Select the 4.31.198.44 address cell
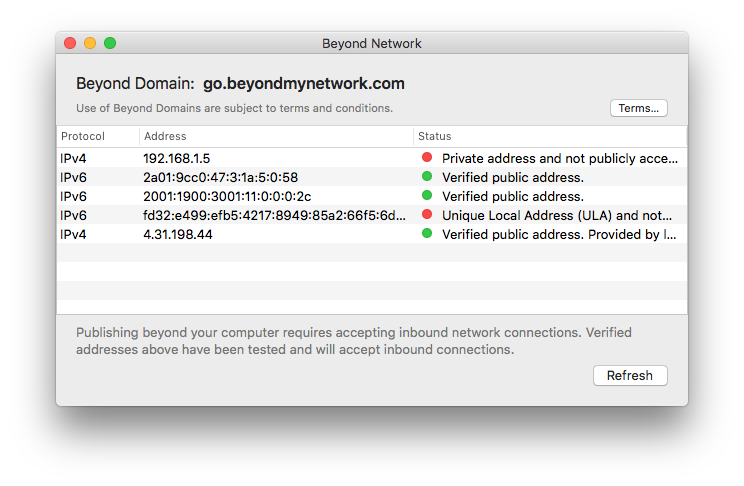The width and height of the screenshot is (744, 486). (x=178, y=234)
